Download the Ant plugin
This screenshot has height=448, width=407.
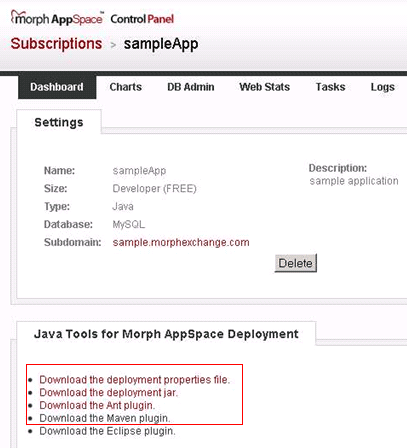click(x=97, y=405)
